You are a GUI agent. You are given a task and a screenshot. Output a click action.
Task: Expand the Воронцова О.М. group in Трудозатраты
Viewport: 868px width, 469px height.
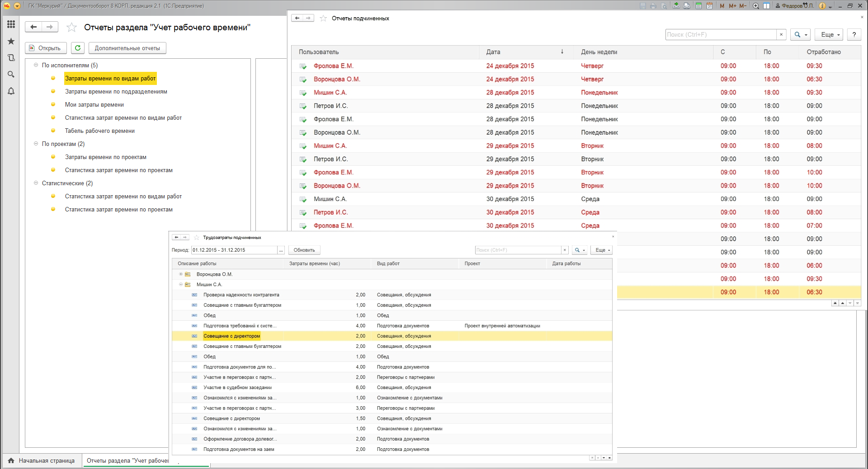[181, 274]
